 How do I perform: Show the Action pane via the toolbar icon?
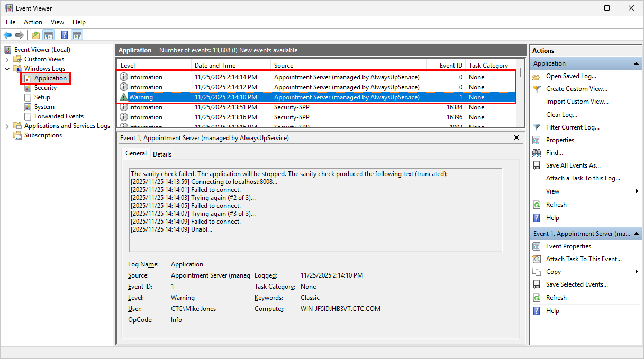[77, 35]
